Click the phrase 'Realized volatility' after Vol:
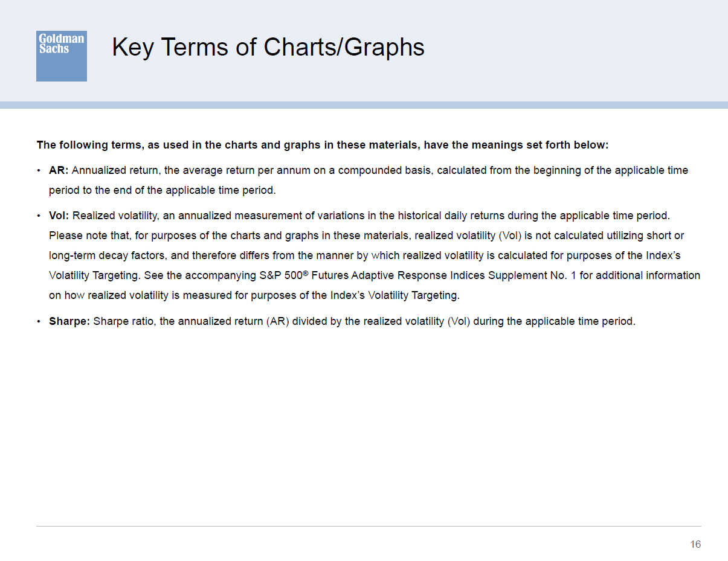 tap(115, 215)
